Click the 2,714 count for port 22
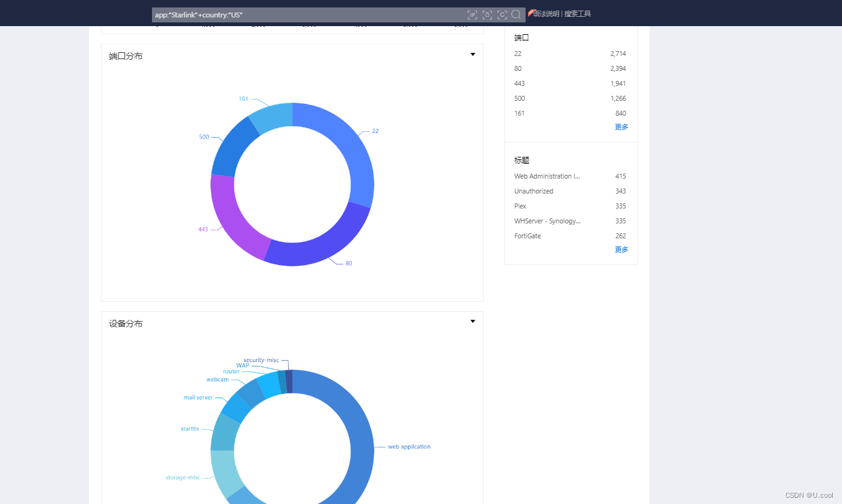Image resolution: width=842 pixels, height=504 pixels. [x=618, y=54]
